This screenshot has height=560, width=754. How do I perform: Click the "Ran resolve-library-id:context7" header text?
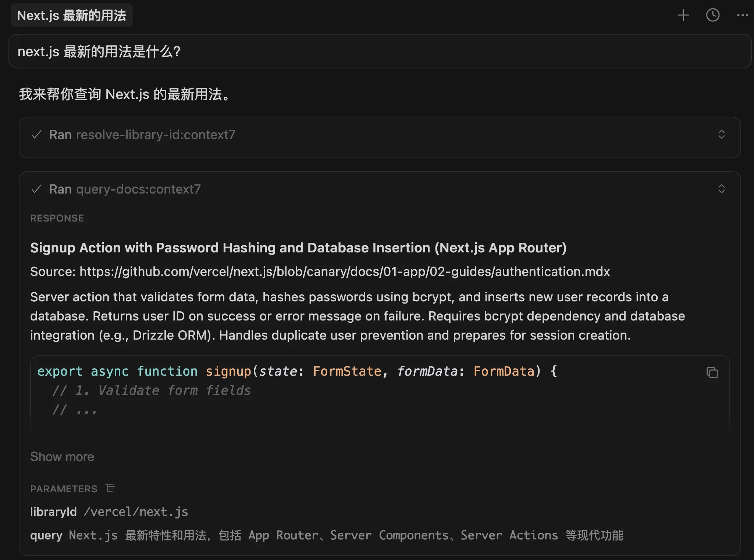click(142, 135)
